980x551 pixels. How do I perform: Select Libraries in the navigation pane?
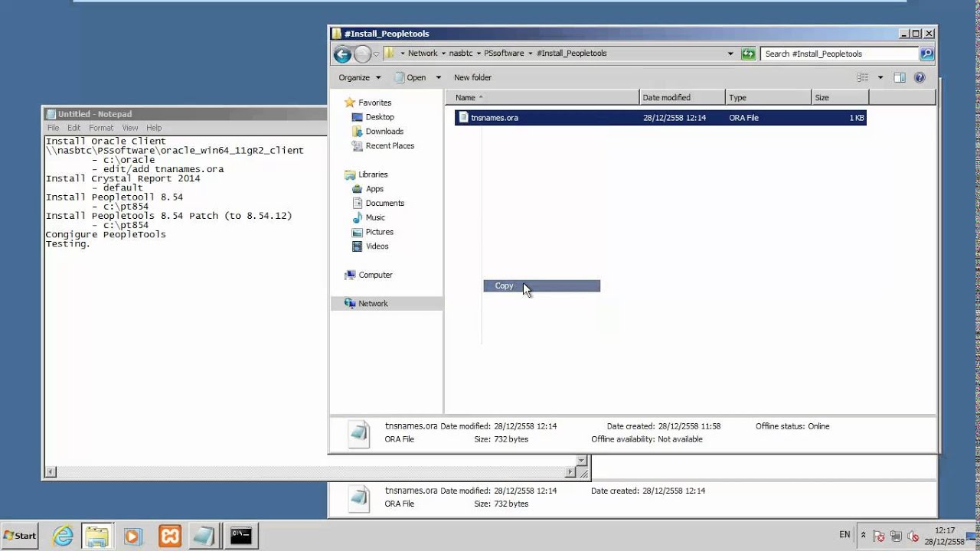(x=373, y=174)
